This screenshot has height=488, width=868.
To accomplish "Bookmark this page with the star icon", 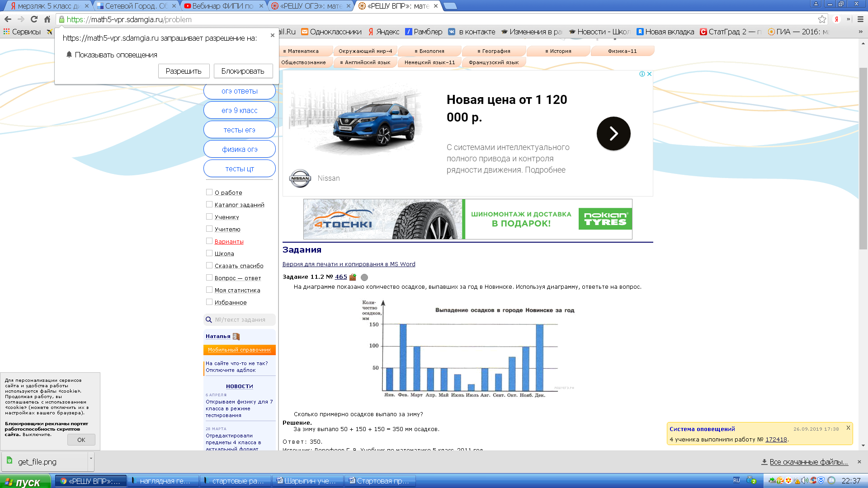I will (822, 19).
